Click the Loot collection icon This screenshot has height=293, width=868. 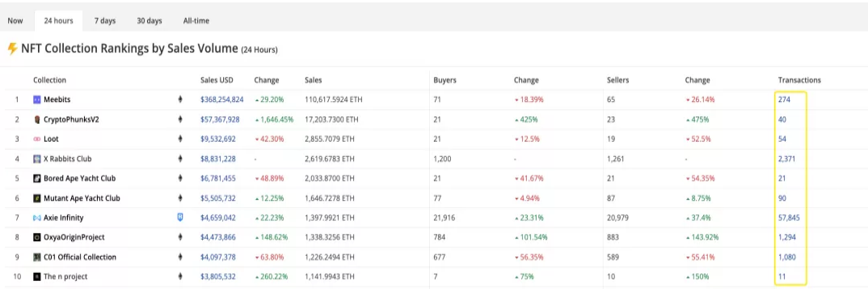[x=37, y=139]
